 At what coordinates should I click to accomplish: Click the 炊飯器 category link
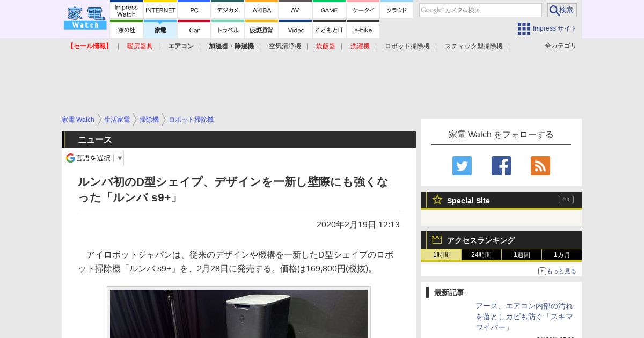tap(326, 46)
